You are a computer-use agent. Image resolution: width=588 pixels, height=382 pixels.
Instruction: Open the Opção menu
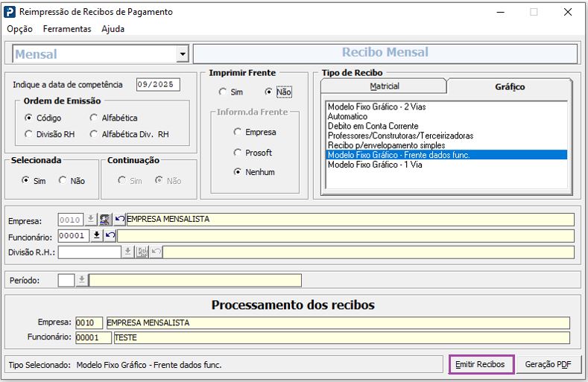(20, 29)
